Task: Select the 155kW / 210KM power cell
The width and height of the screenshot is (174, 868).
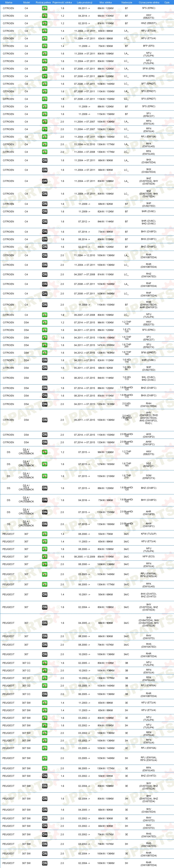Action: (x=105, y=476)
